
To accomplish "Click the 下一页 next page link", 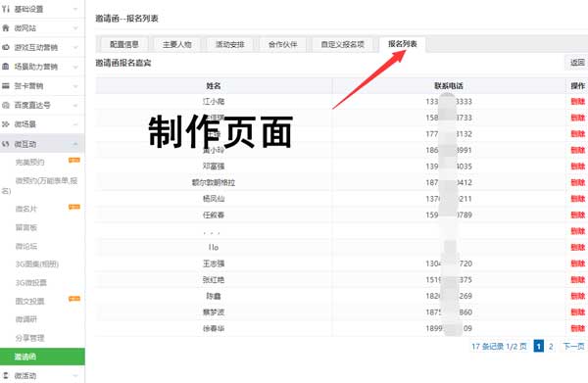I will coord(573,347).
